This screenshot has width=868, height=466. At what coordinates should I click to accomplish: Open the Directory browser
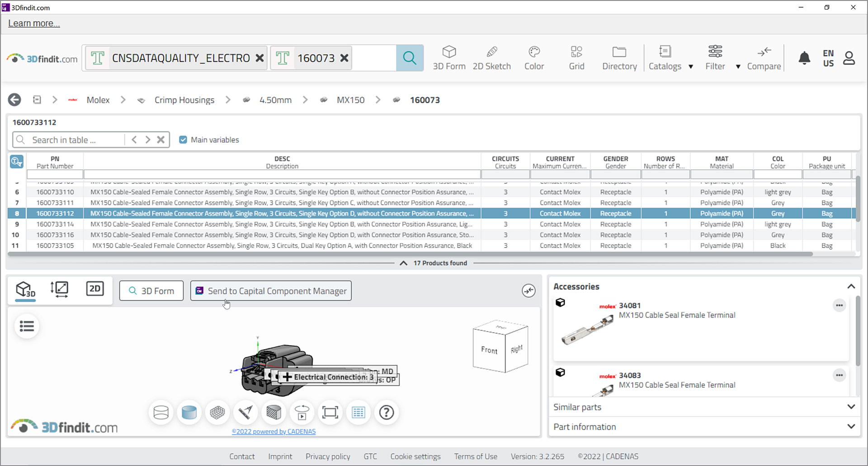click(x=619, y=58)
